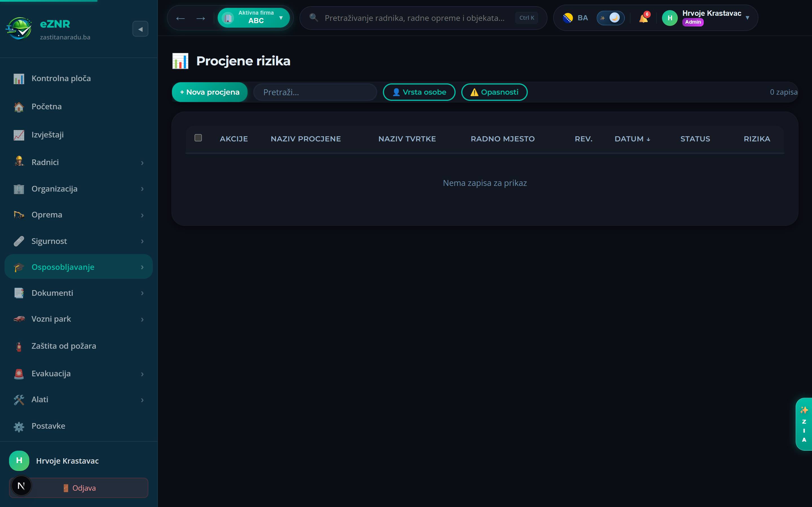Focus the Pretraži search field
This screenshot has height=507, width=812.
(315, 92)
